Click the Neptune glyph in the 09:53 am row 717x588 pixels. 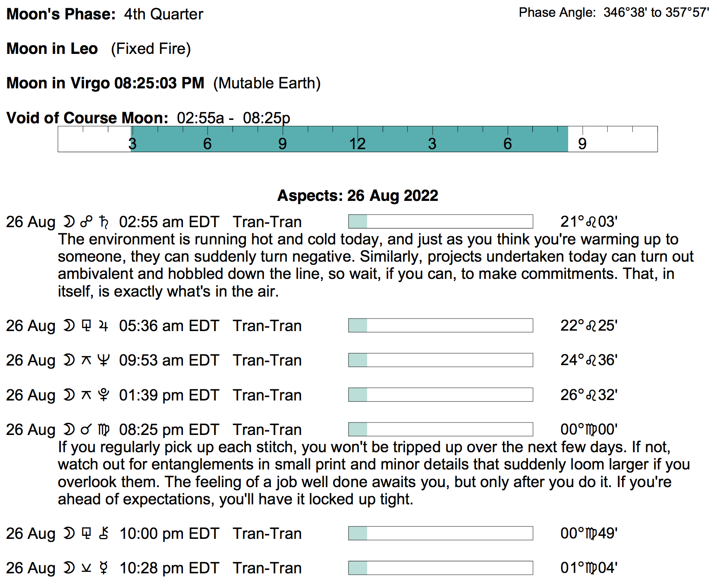[104, 360]
